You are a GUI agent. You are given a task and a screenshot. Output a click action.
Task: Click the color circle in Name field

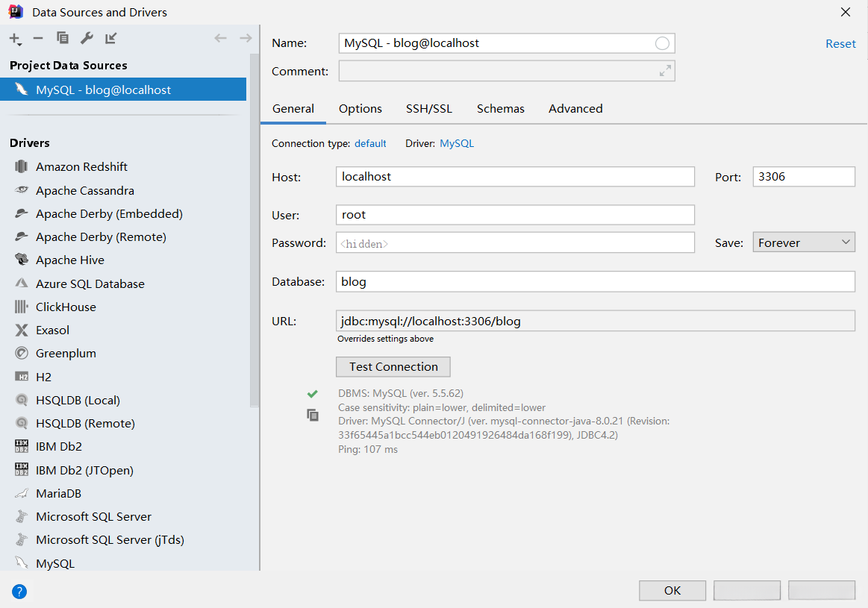click(662, 43)
